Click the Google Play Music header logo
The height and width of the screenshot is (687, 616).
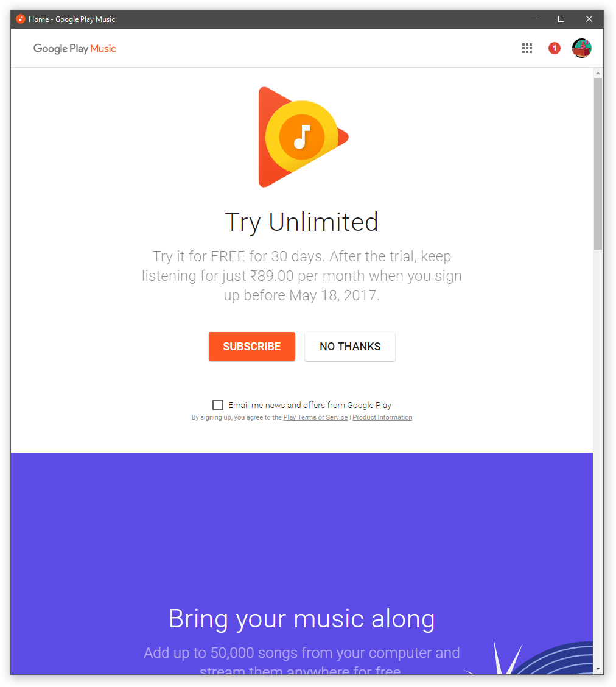tap(75, 49)
